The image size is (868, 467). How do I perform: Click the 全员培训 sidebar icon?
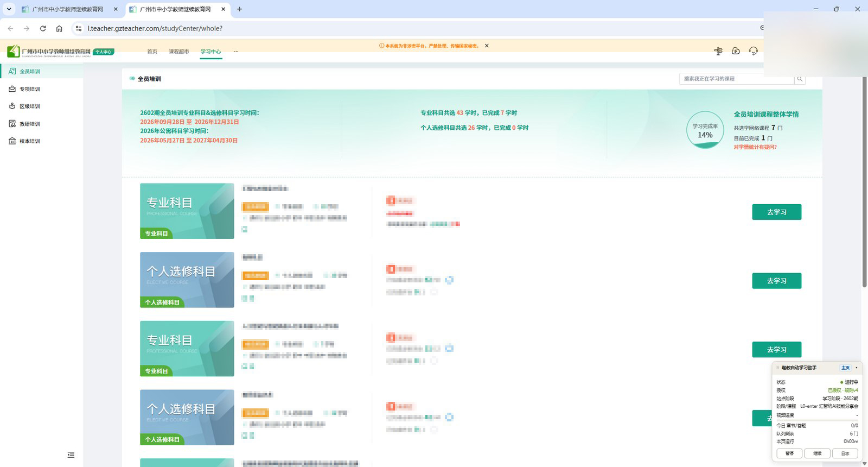[x=12, y=71]
